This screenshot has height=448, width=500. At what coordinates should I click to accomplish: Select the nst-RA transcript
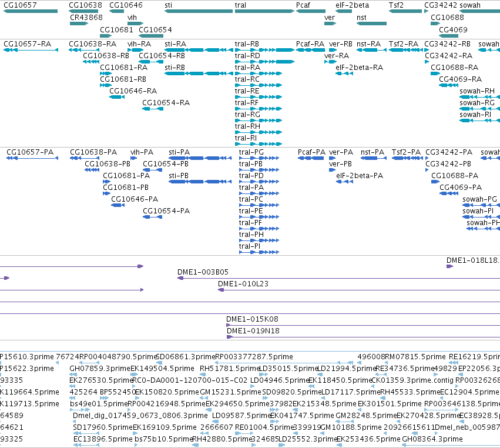click(x=371, y=50)
